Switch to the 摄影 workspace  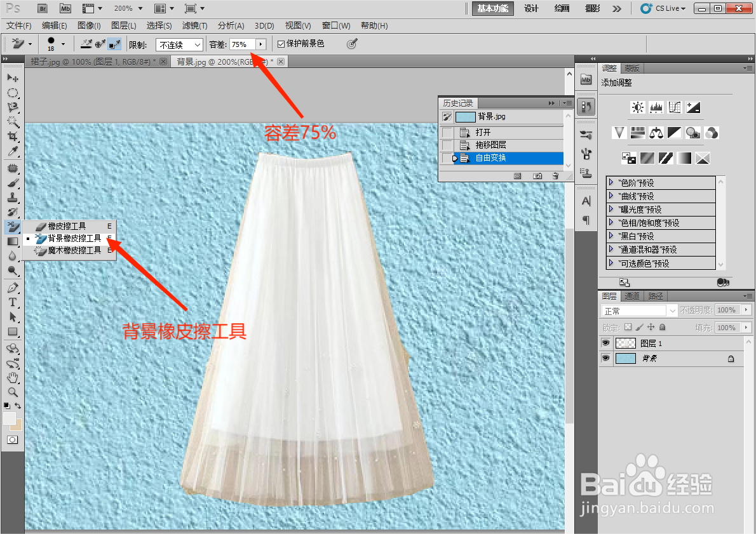point(592,8)
